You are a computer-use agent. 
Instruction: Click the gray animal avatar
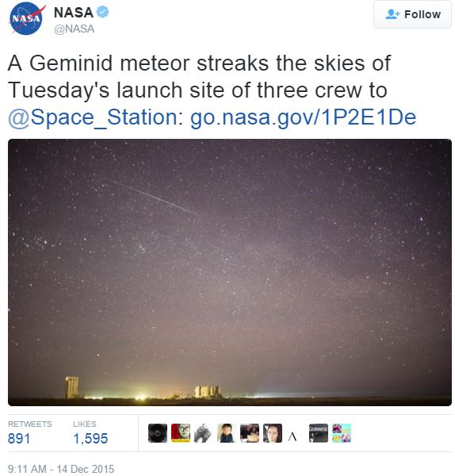click(x=203, y=433)
